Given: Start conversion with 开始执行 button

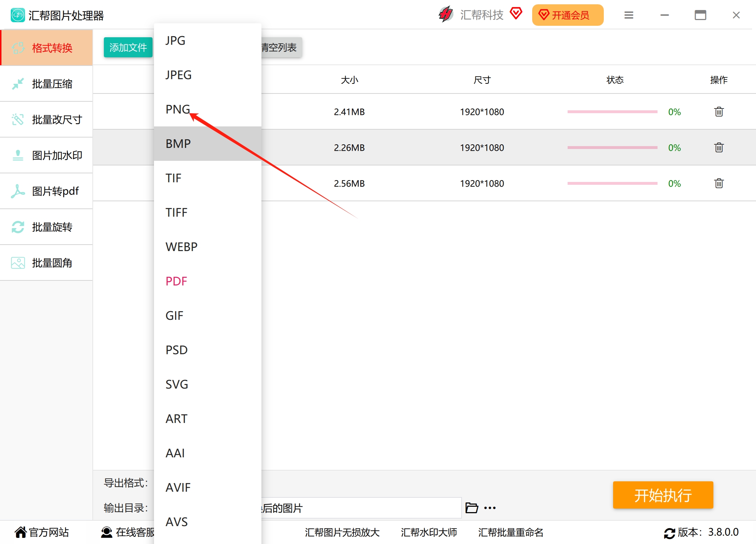Looking at the screenshot, I should pyautogui.click(x=663, y=495).
